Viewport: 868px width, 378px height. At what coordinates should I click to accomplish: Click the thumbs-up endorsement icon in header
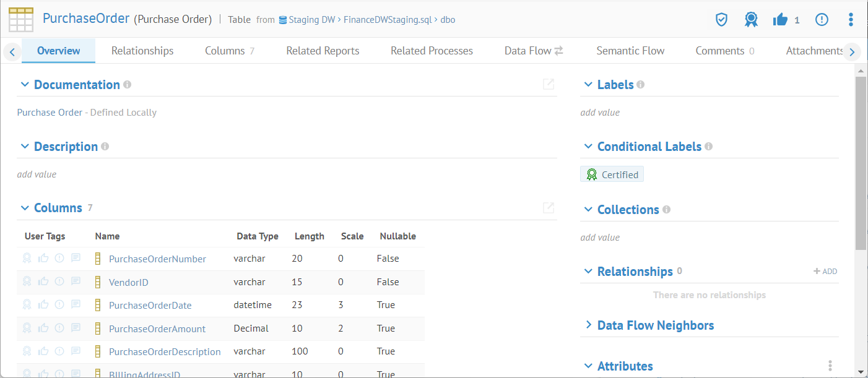tap(780, 20)
